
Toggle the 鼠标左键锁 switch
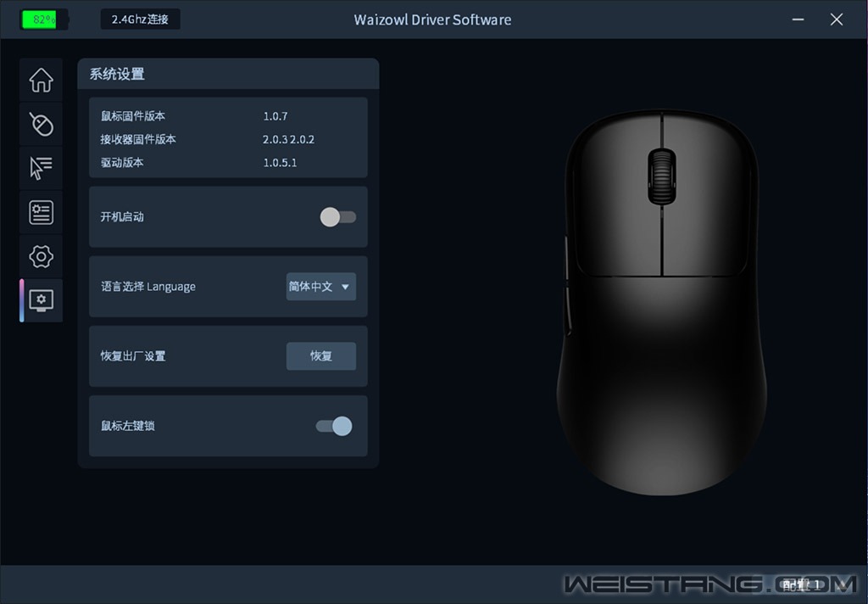pyautogui.click(x=334, y=426)
